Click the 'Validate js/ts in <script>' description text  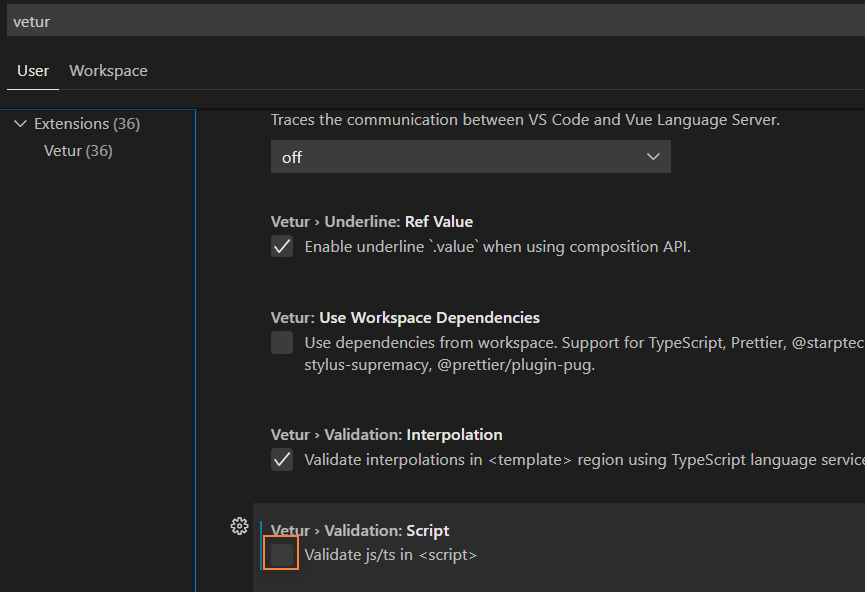pos(390,555)
